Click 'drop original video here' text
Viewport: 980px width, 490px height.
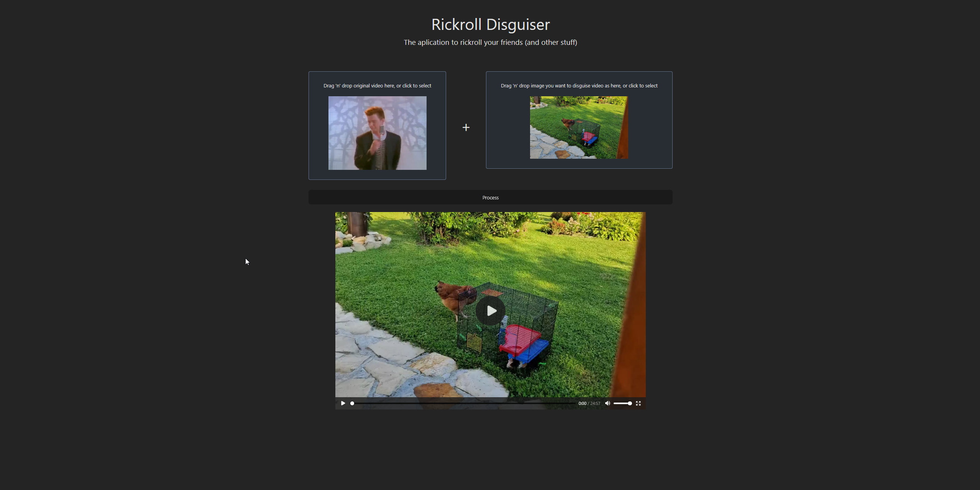pyautogui.click(x=377, y=86)
